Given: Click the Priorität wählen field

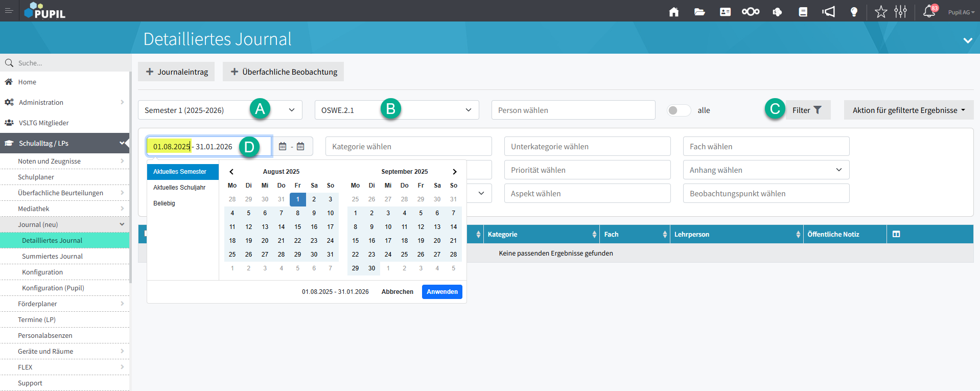Looking at the screenshot, I should [588, 170].
